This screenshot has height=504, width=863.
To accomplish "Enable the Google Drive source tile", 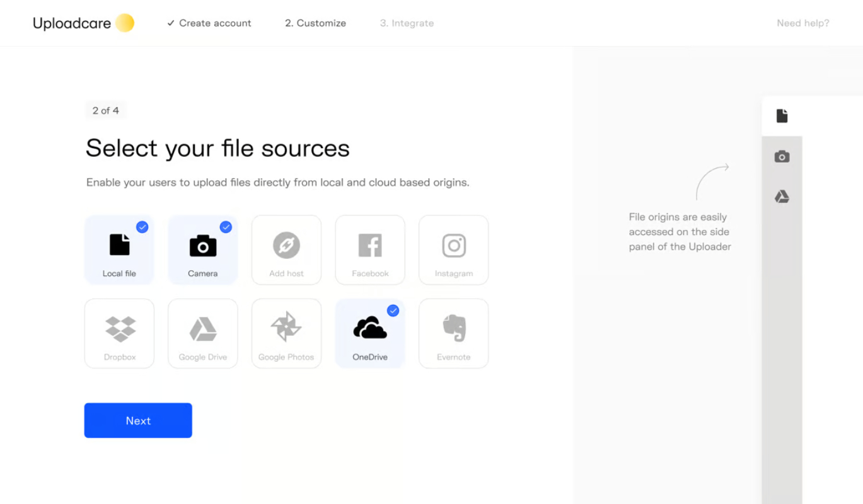I will [x=203, y=333].
